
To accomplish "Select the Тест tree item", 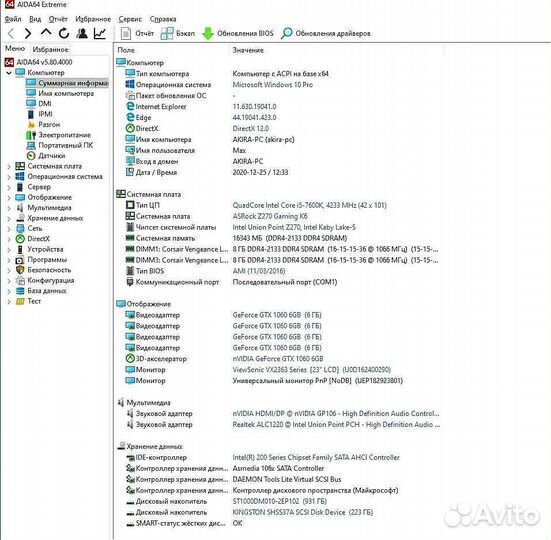I will coord(28,301).
